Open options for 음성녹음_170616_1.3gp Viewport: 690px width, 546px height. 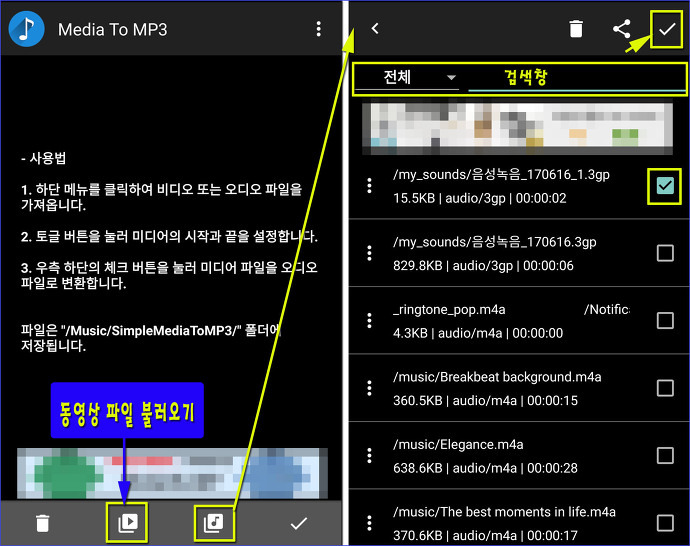click(x=369, y=186)
